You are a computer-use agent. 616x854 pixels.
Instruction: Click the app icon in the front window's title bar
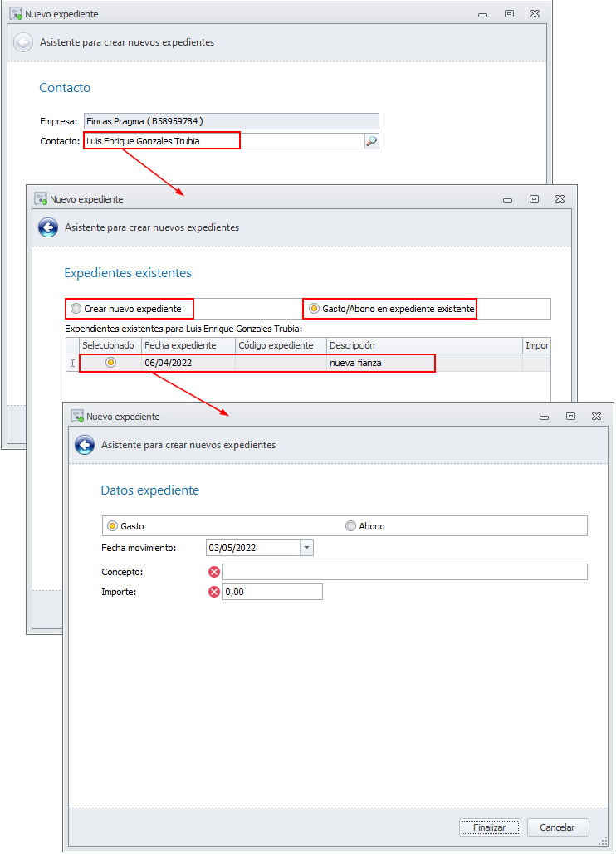[x=77, y=416]
